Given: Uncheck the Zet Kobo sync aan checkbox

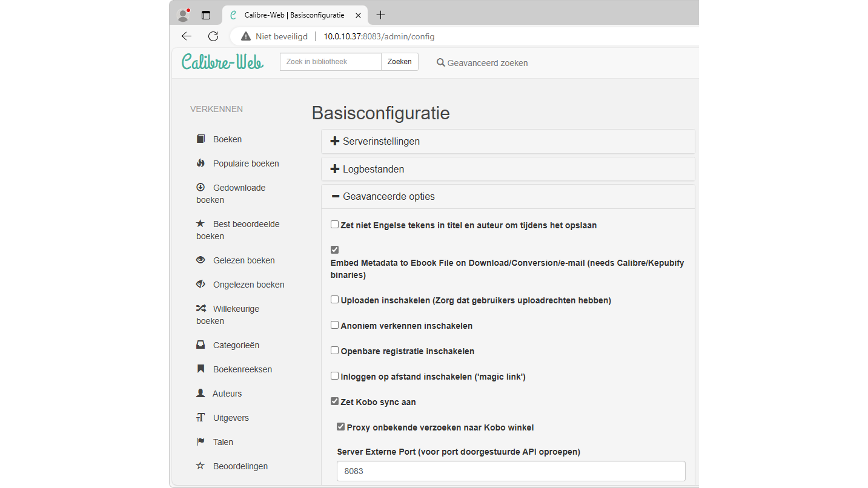Looking at the screenshot, I should point(334,401).
